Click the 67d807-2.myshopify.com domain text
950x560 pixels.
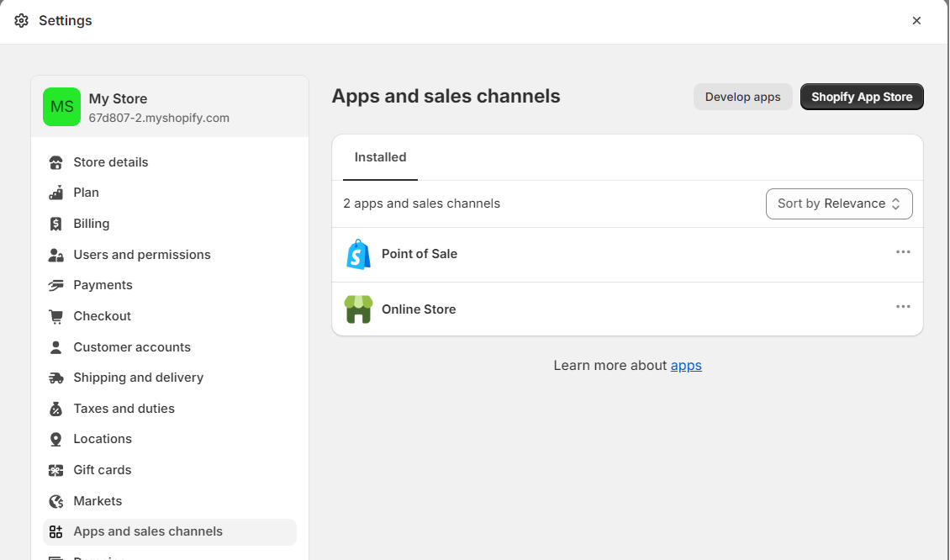pos(159,119)
